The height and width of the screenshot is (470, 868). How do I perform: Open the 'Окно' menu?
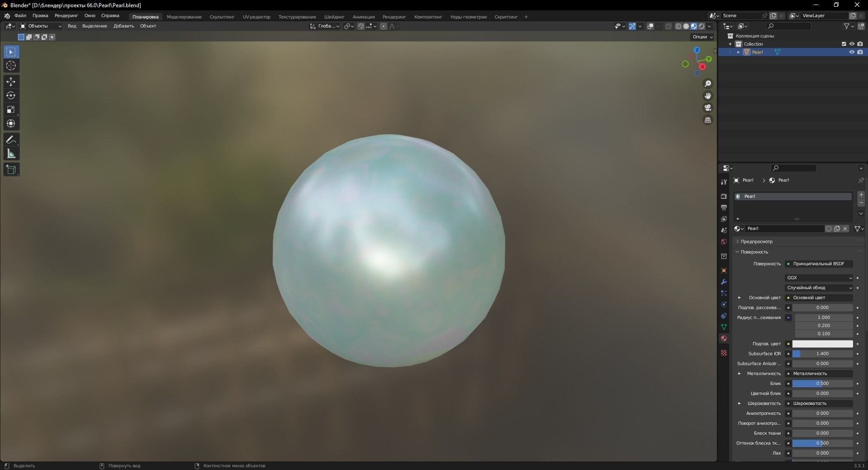click(x=90, y=16)
